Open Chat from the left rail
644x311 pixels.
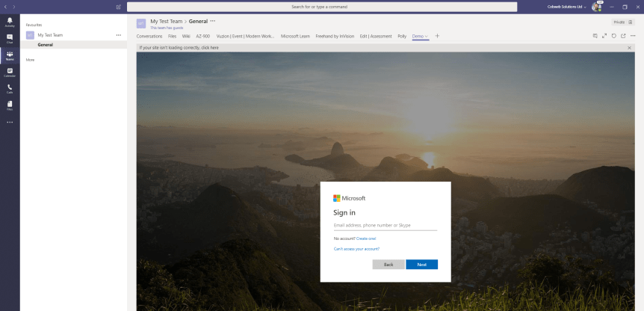tap(10, 38)
